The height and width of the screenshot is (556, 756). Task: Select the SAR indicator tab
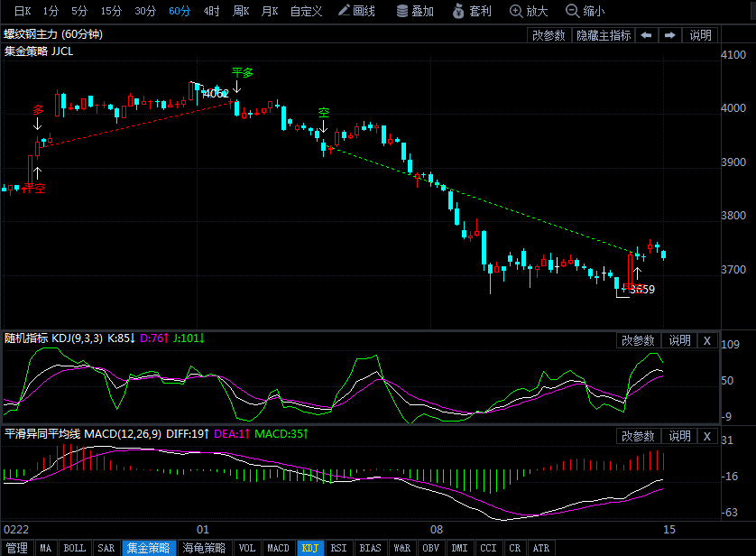(x=106, y=548)
